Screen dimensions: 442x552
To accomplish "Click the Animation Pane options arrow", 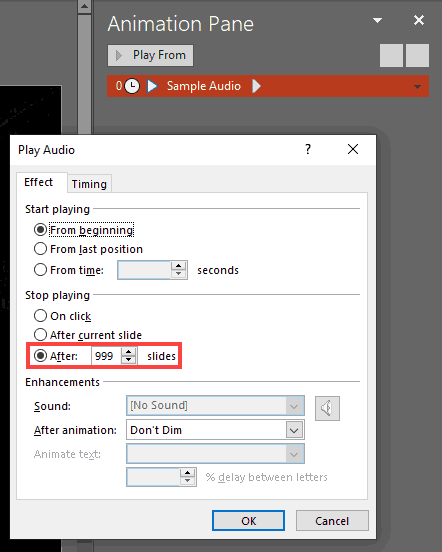I will click(x=377, y=20).
